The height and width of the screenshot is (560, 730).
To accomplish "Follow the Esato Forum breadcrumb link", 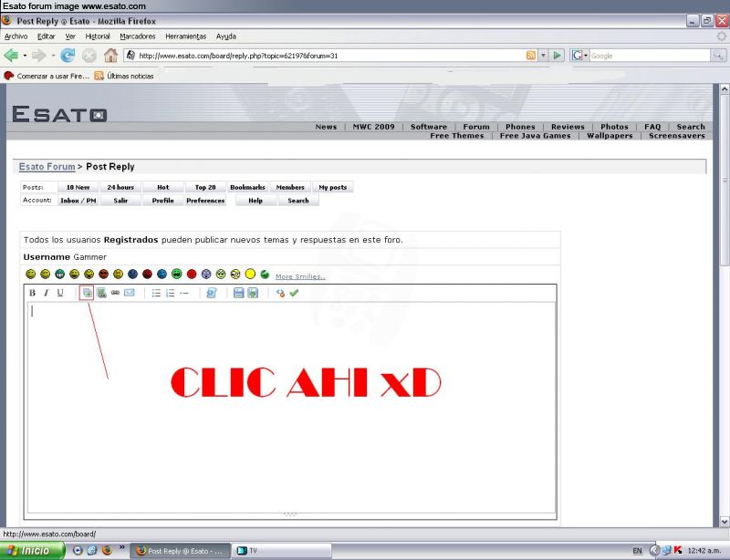I will 47,167.
